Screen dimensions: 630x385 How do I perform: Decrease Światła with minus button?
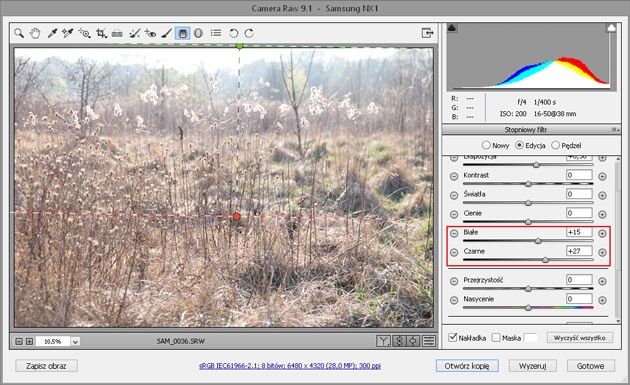pyautogui.click(x=454, y=195)
